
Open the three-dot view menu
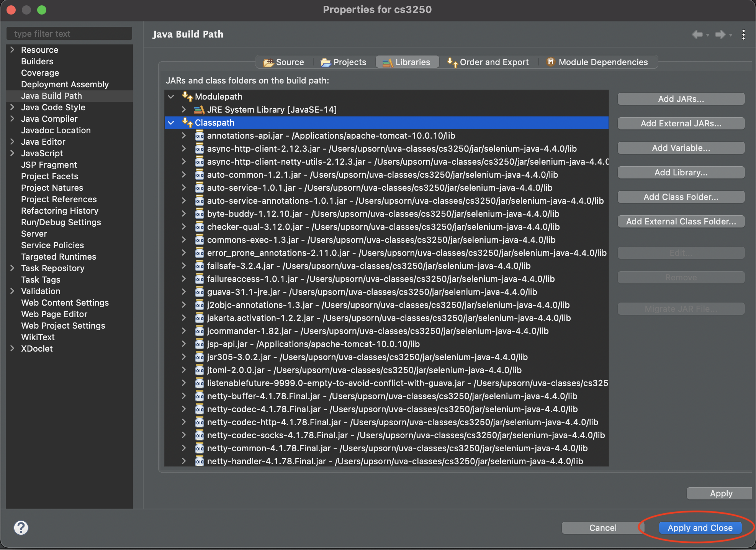click(x=743, y=34)
